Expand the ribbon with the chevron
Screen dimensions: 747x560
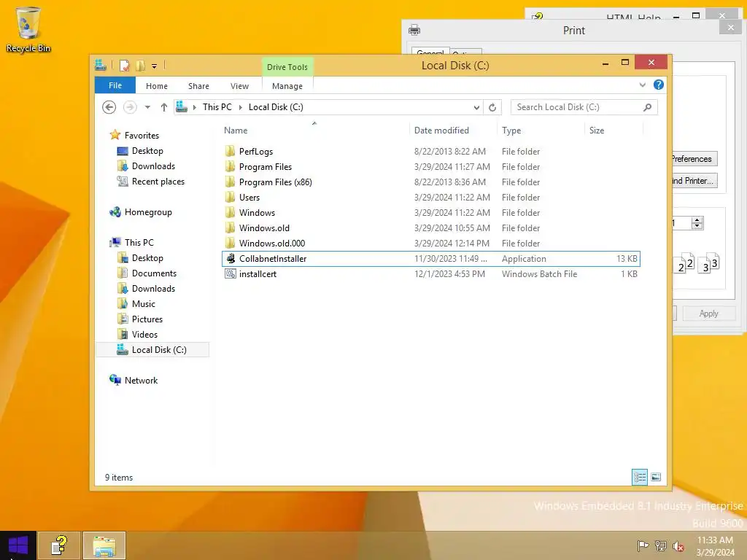(643, 85)
